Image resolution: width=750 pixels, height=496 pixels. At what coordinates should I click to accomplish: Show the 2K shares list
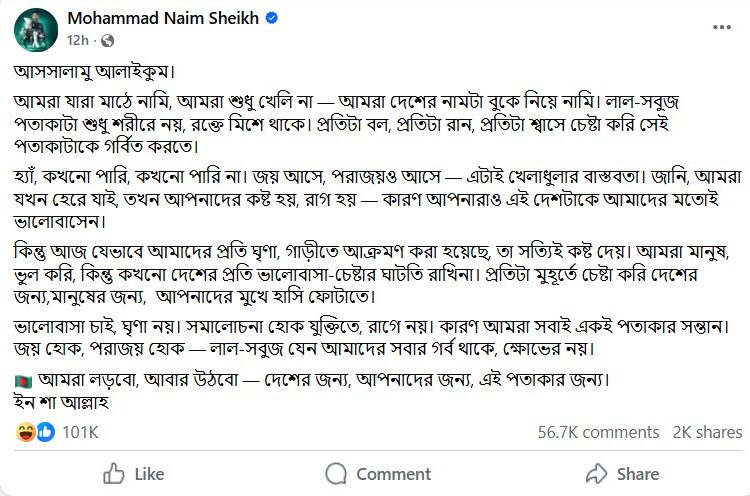pyautogui.click(x=707, y=432)
